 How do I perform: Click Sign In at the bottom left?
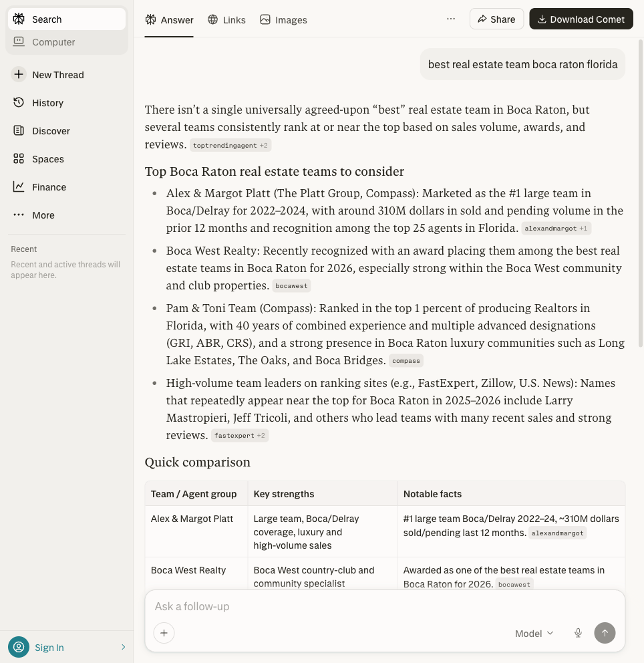click(x=49, y=647)
